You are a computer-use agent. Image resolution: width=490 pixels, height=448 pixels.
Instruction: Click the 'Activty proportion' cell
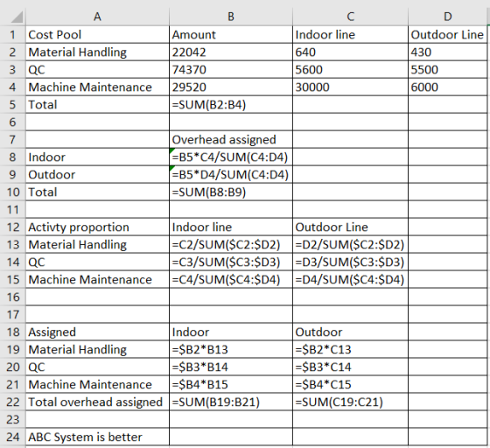pyautogui.click(x=97, y=227)
